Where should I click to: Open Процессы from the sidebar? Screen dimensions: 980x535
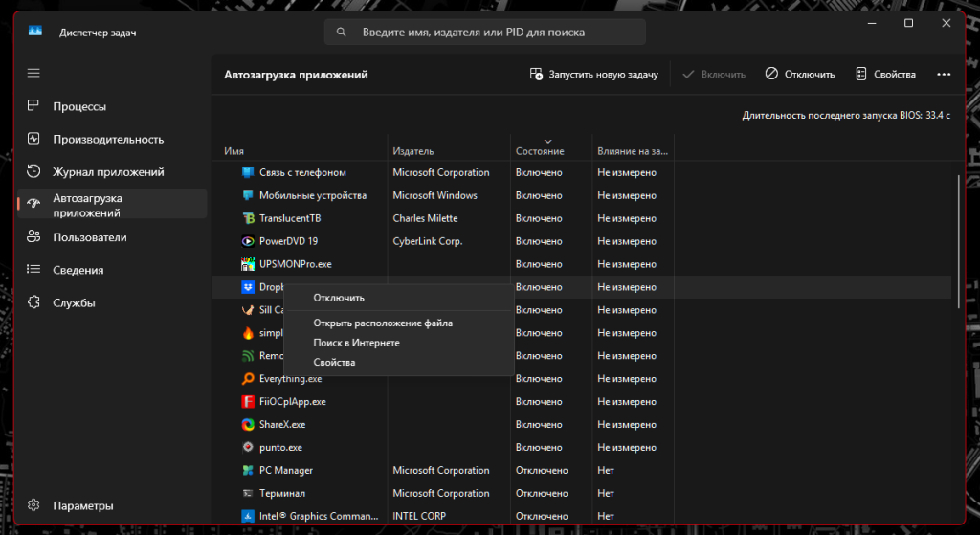[113, 106]
